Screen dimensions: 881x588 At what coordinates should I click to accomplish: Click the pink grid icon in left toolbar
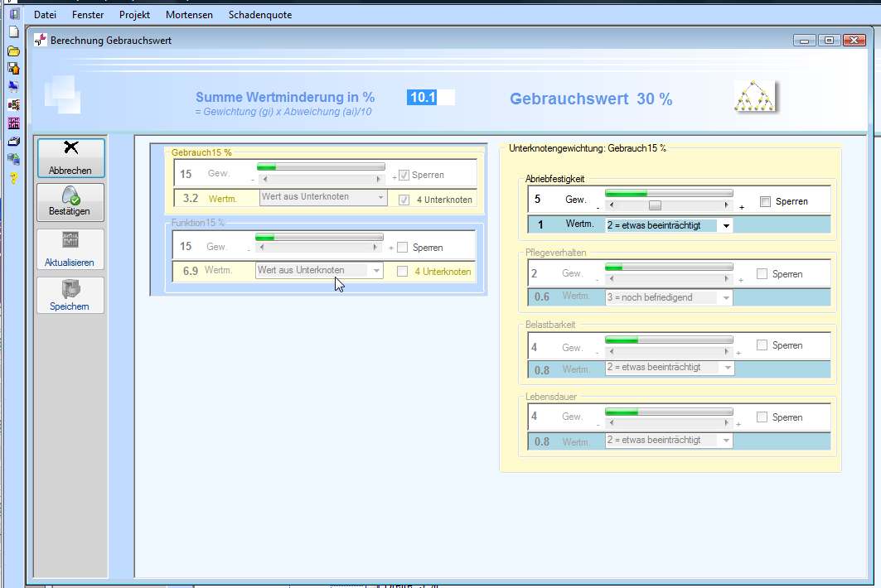(x=13, y=123)
